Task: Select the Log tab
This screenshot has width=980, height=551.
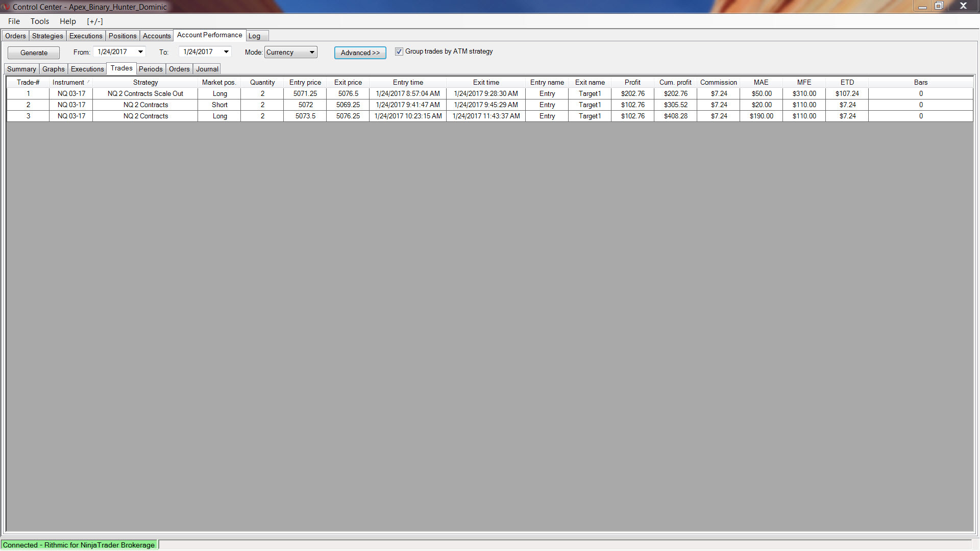Action: 254,36
